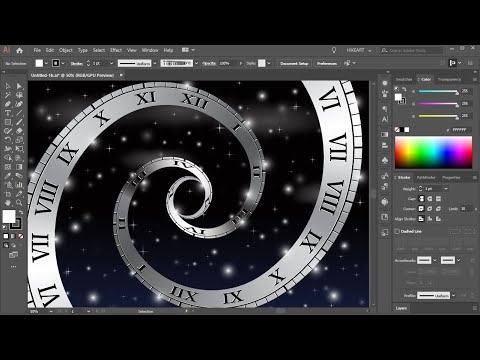Pick a color from the spectrum bar
The height and width of the screenshot is (360, 480).
click(433, 152)
